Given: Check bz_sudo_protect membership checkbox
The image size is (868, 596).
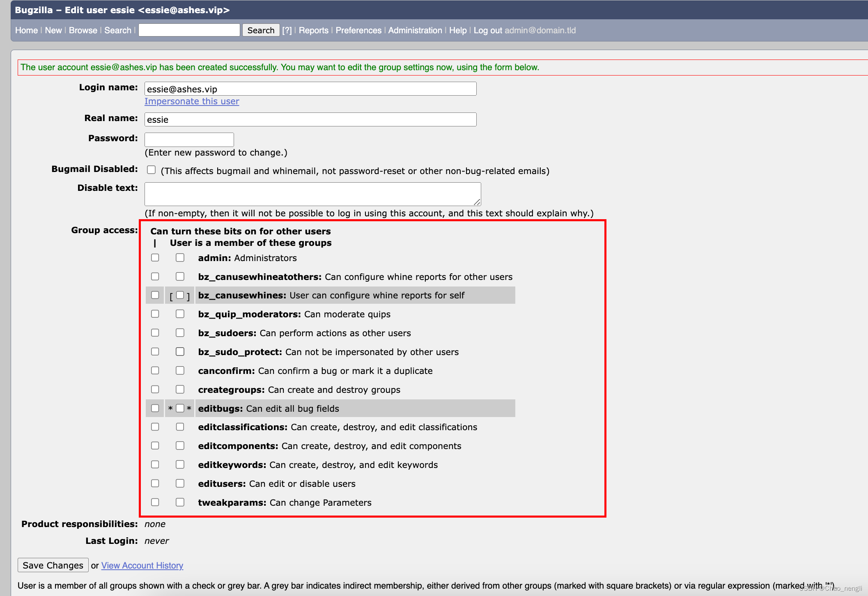Looking at the screenshot, I should tap(180, 352).
